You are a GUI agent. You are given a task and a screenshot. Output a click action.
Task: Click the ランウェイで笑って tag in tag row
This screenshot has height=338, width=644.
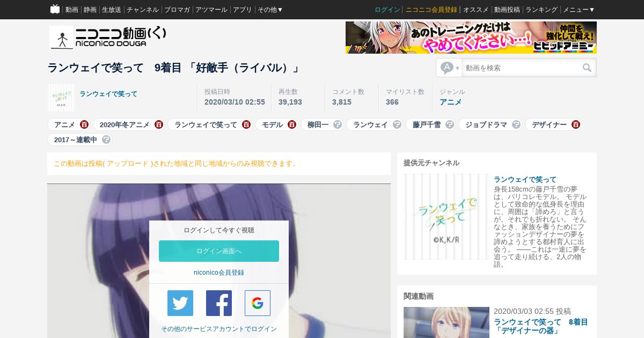click(x=206, y=124)
